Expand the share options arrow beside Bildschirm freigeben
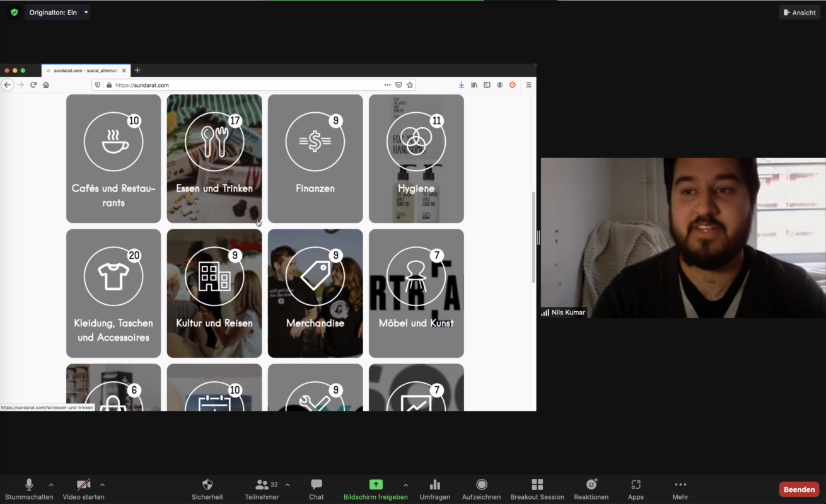This screenshot has width=826, height=504. (405, 485)
